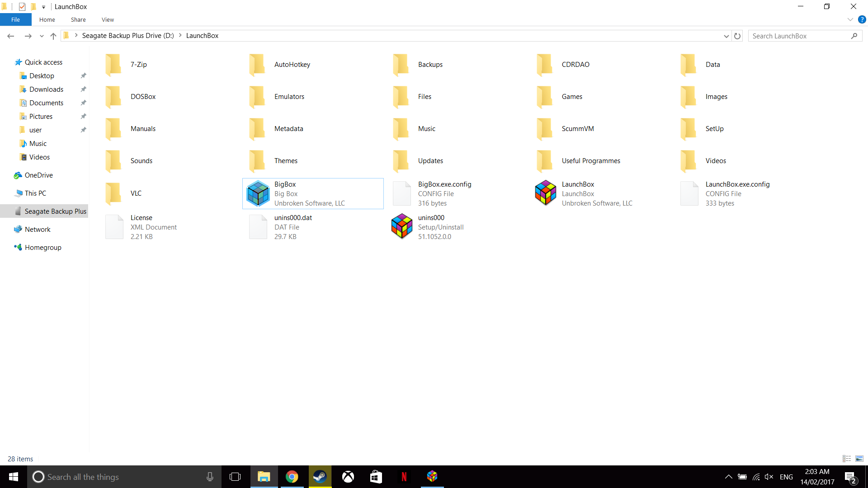Open the ScummVM folder icon
This screenshot has height=488, width=868.
(x=544, y=129)
